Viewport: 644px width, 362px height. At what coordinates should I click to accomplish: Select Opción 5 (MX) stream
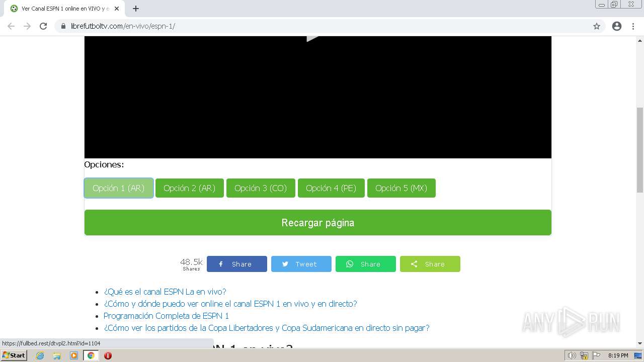(x=401, y=188)
